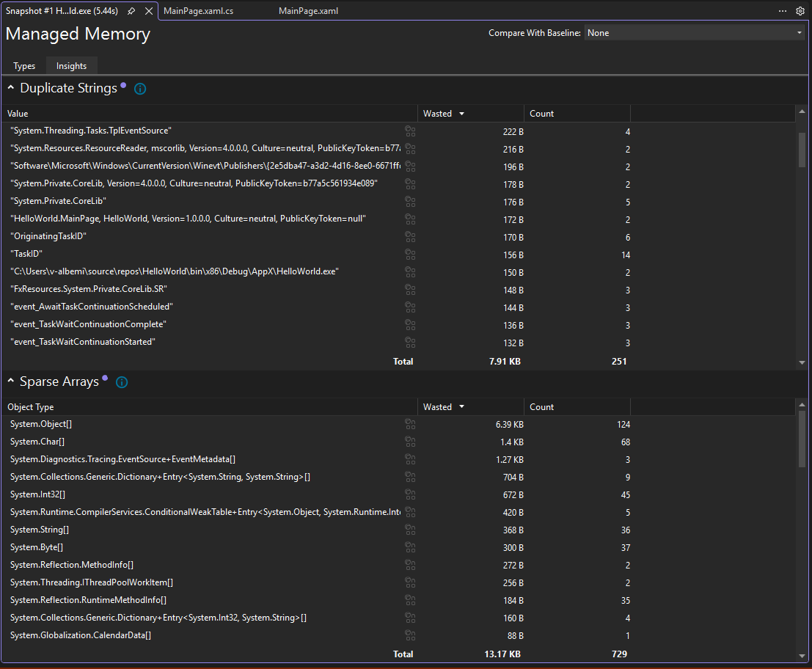
Task: View instances of the "OriginatingTaskID" string
Action: [410, 237]
